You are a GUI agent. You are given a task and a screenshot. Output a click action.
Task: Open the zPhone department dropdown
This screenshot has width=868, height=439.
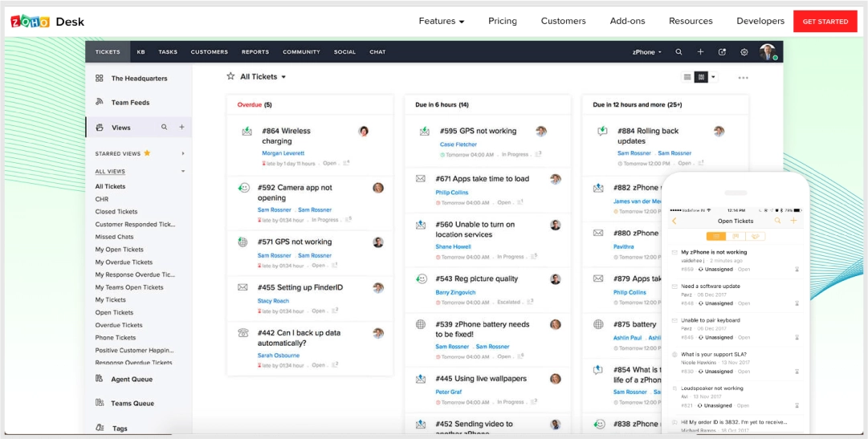coord(647,52)
